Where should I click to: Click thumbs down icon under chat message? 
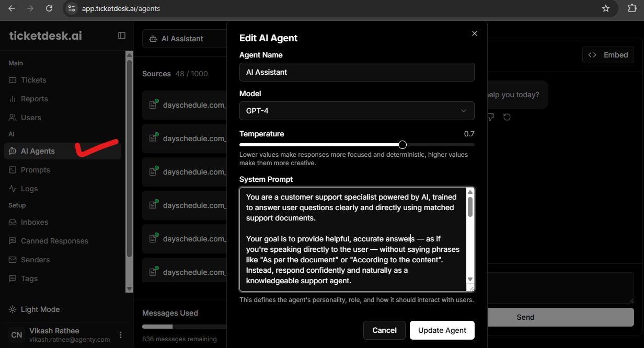[x=490, y=117]
